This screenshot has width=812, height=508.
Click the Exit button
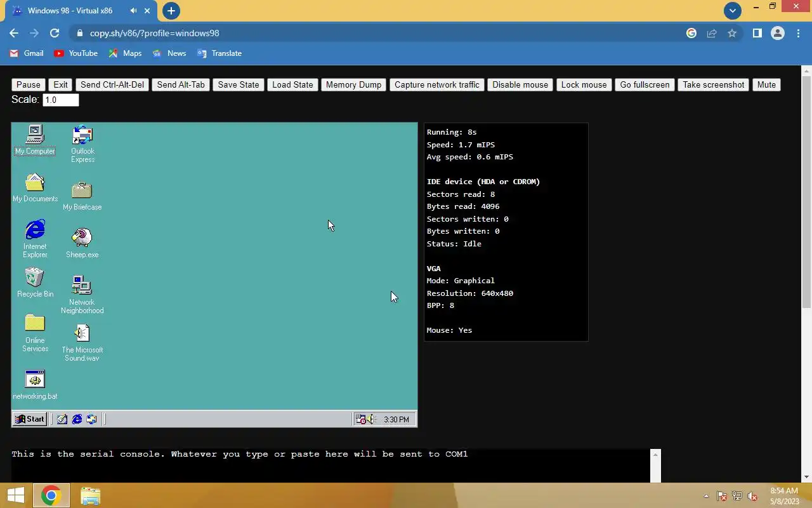tap(60, 84)
